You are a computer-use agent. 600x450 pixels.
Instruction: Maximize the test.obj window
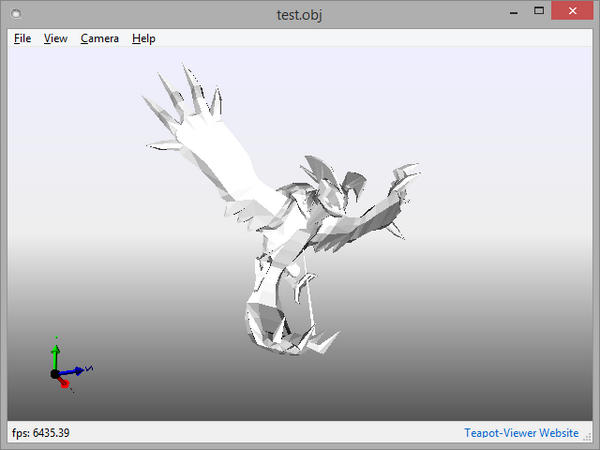539,11
